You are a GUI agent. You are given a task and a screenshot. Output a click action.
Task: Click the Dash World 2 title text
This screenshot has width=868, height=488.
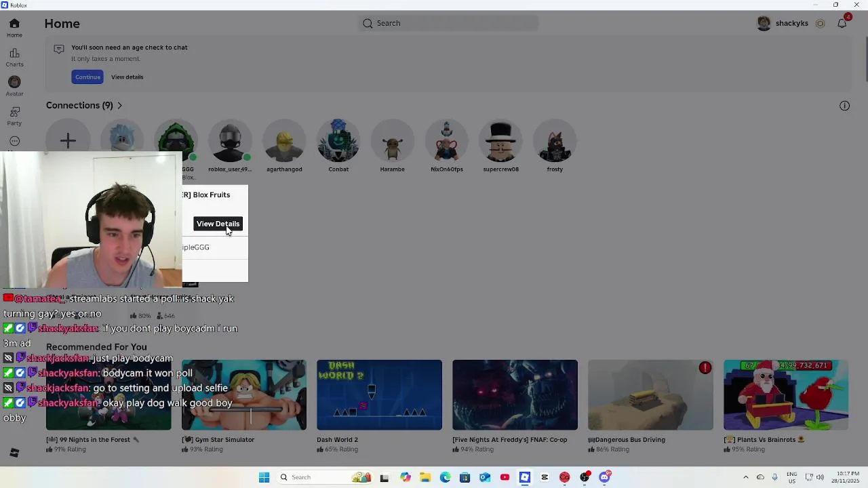[x=337, y=440]
